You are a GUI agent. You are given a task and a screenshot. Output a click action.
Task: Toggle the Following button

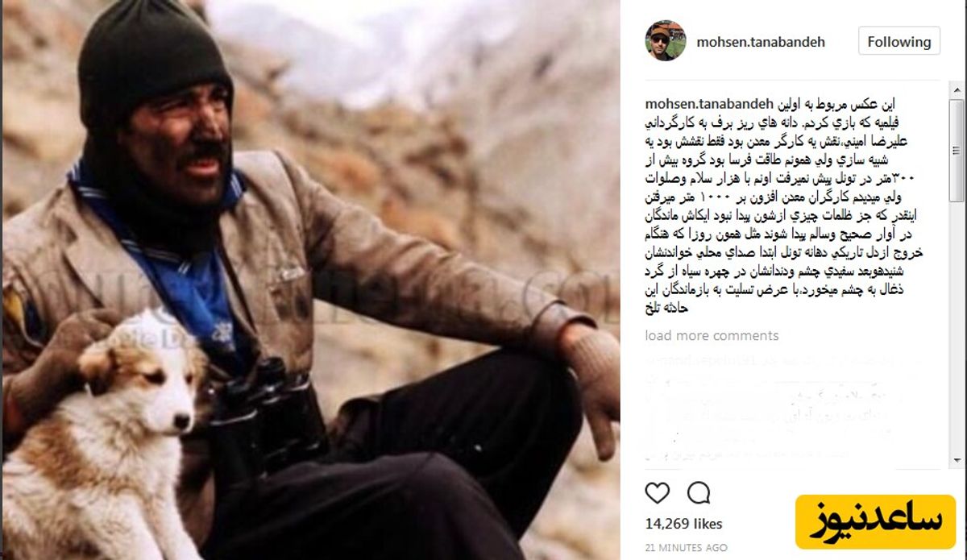click(x=899, y=42)
